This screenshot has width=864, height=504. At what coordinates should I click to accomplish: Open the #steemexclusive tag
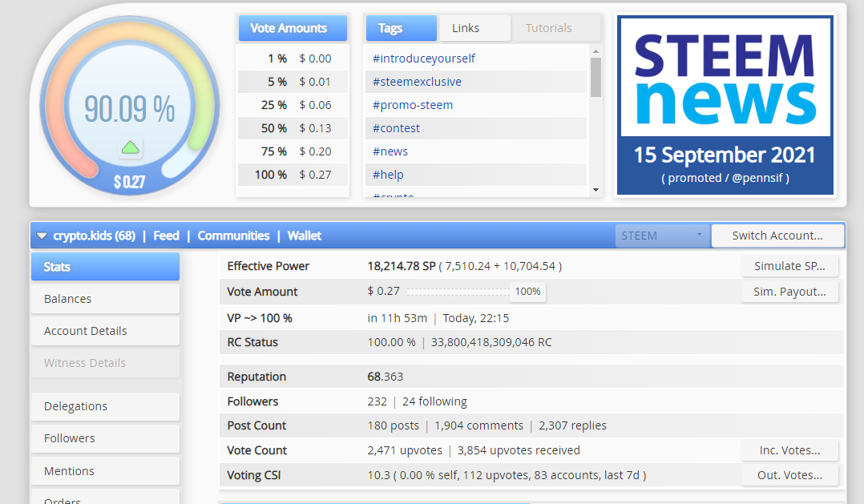tap(417, 82)
